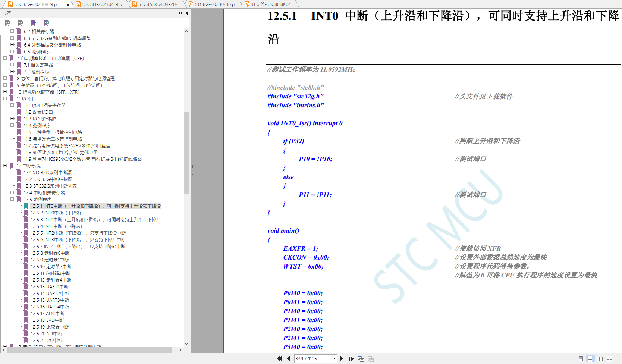Click the bookmark with green check icon
The image size is (622, 364).
click(47, 23)
